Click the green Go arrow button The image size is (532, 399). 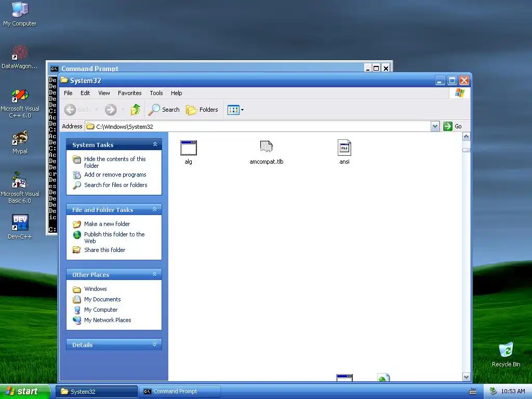(448, 126)
